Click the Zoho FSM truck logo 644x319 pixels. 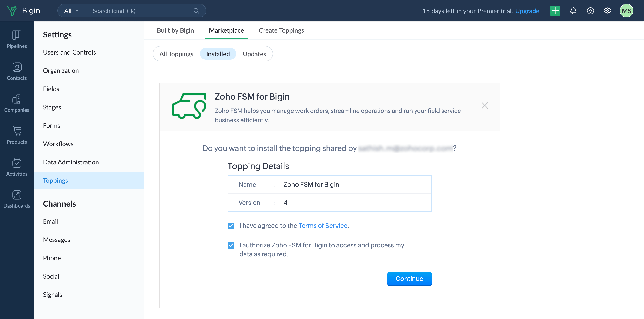[x=189, y=106]
